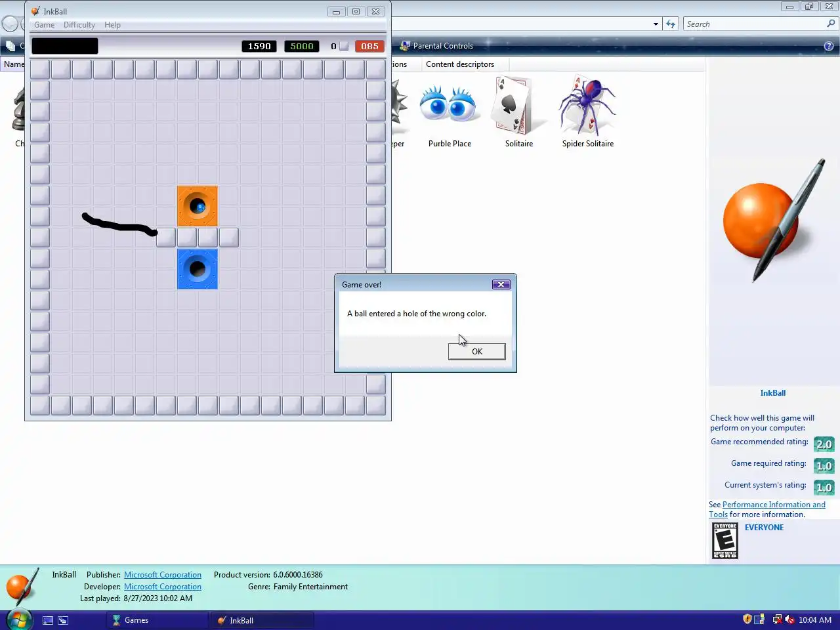Open the Windows Start orb

click(x=19, y=619)
